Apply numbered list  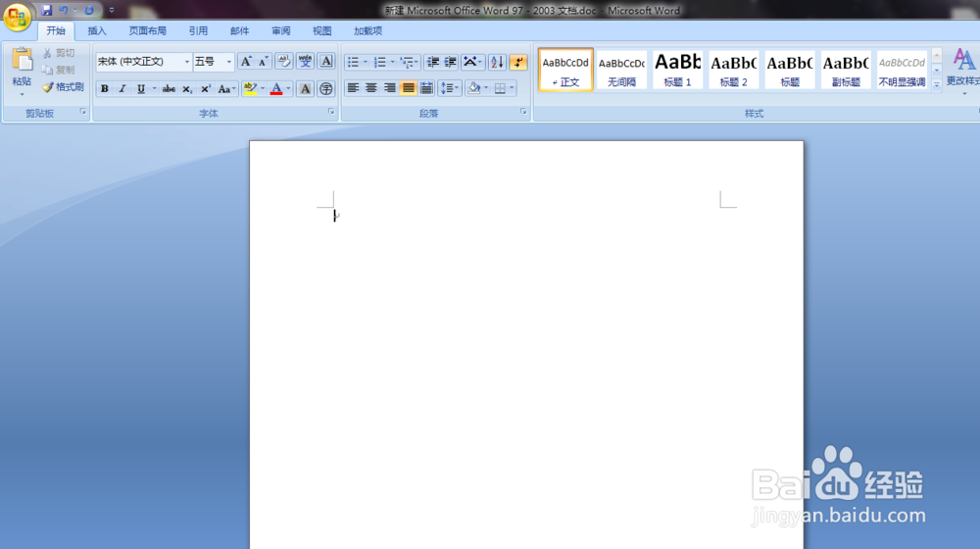(380, 62)
